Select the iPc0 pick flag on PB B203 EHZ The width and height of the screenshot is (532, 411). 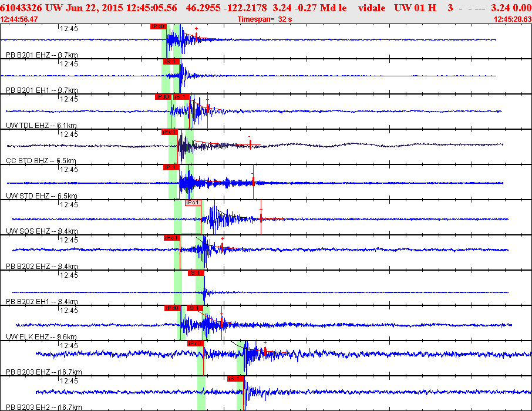[195, 343]
